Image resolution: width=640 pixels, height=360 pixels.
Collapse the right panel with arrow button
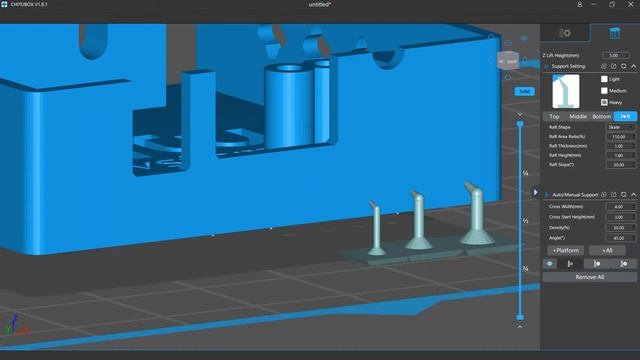(x=536, y=192)
